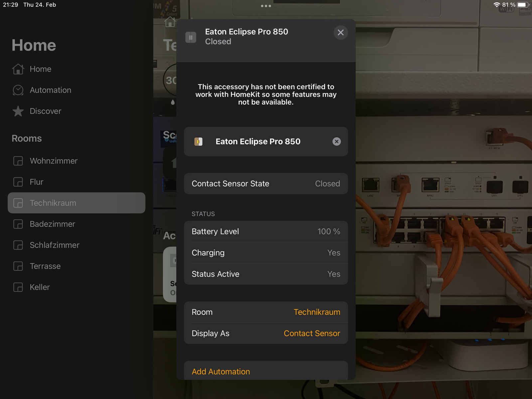Click the Terrasse room icon

tap(18, 266)
